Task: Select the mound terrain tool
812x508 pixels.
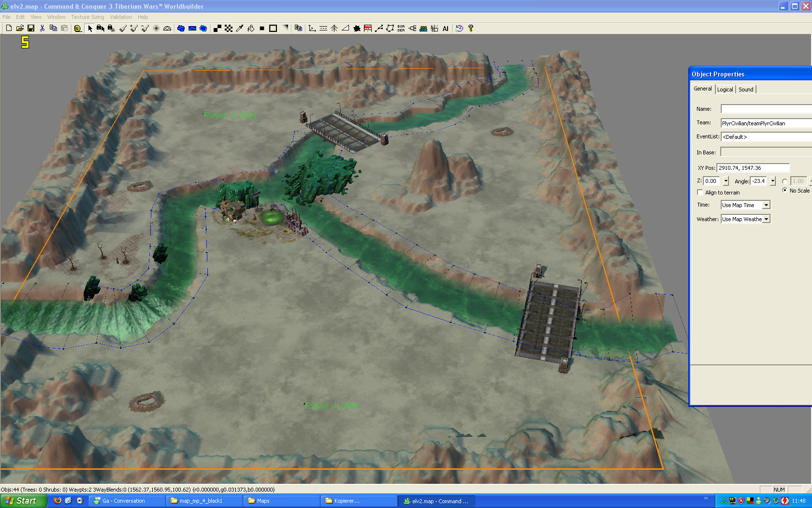Action: [167, 28]
